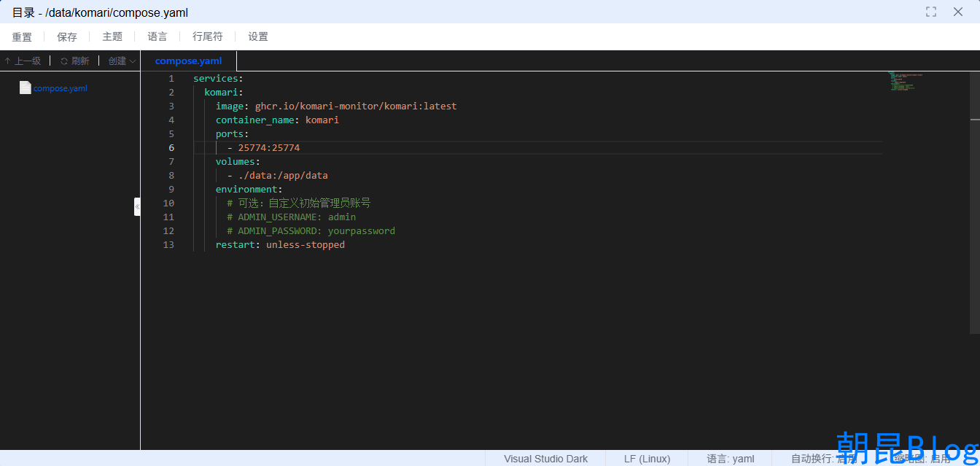Viewport: 980px width, 466px height.
Task: Go up one level with 上一级
Action: point(23,61)
